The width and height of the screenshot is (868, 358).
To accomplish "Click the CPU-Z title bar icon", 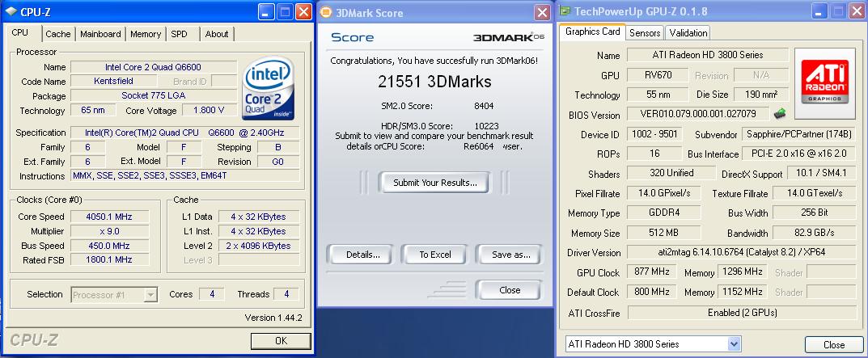I will 11,11.
